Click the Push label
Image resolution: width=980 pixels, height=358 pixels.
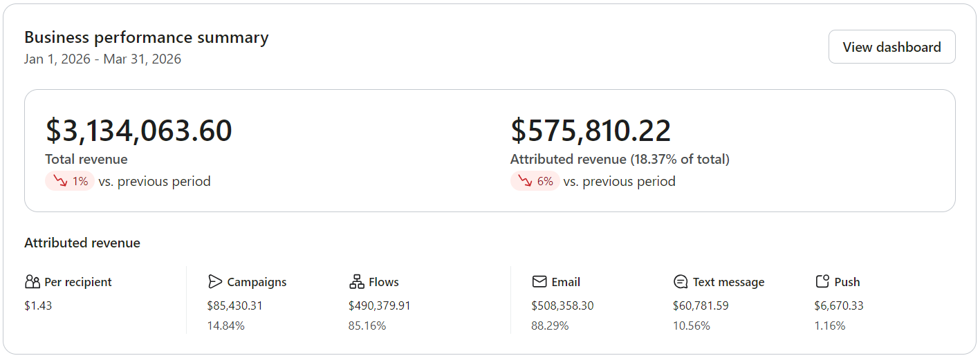(847, 282)
